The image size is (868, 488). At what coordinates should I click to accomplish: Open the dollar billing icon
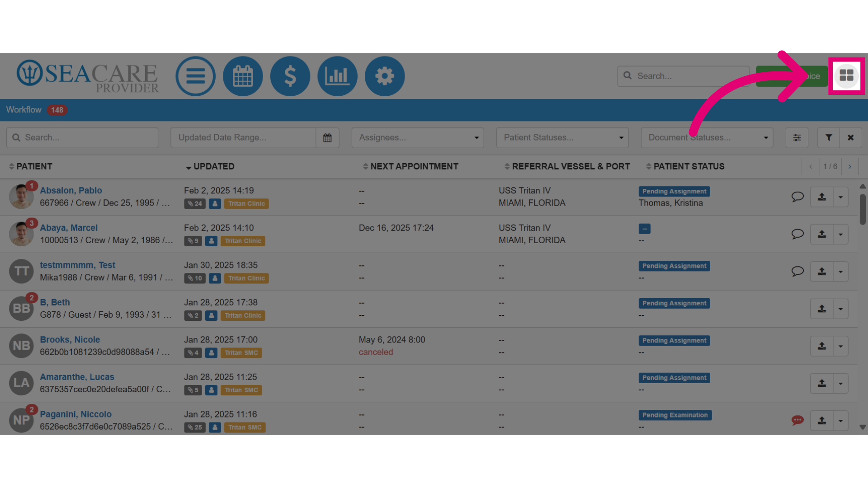290,76
